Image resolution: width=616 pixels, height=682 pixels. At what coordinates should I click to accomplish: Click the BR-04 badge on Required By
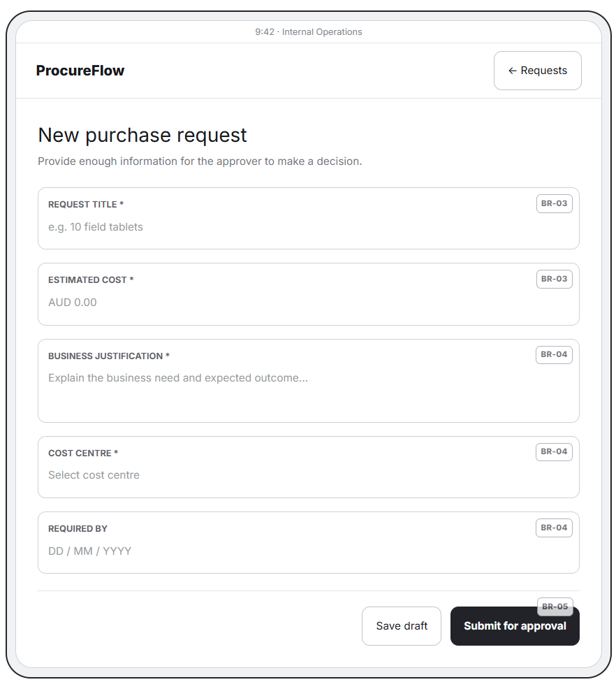pos(554,528)
